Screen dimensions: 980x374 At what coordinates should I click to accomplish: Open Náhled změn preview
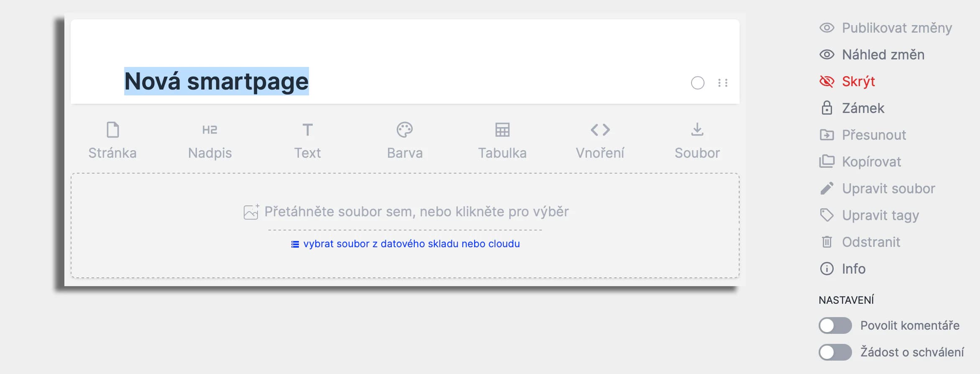[x=883, y=54]
